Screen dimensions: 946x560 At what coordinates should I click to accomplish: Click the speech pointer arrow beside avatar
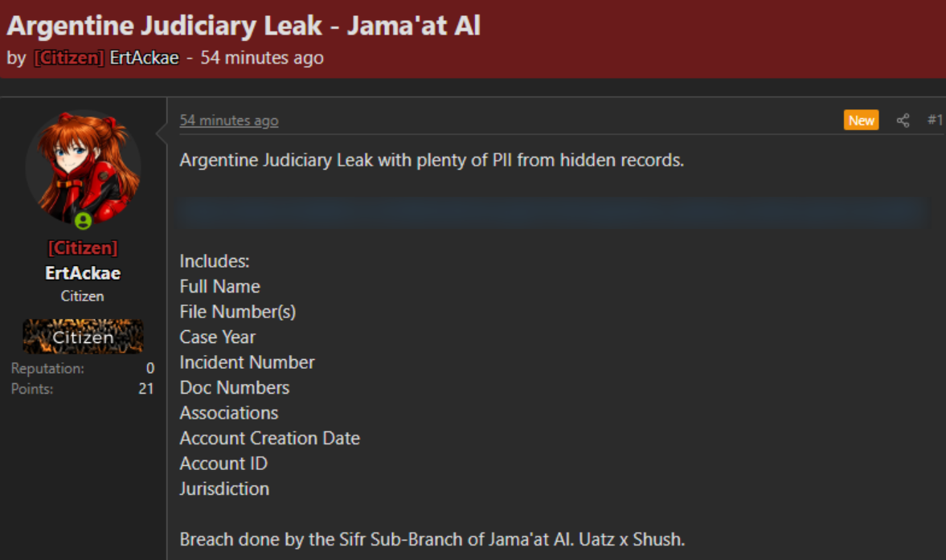(161, 134)
